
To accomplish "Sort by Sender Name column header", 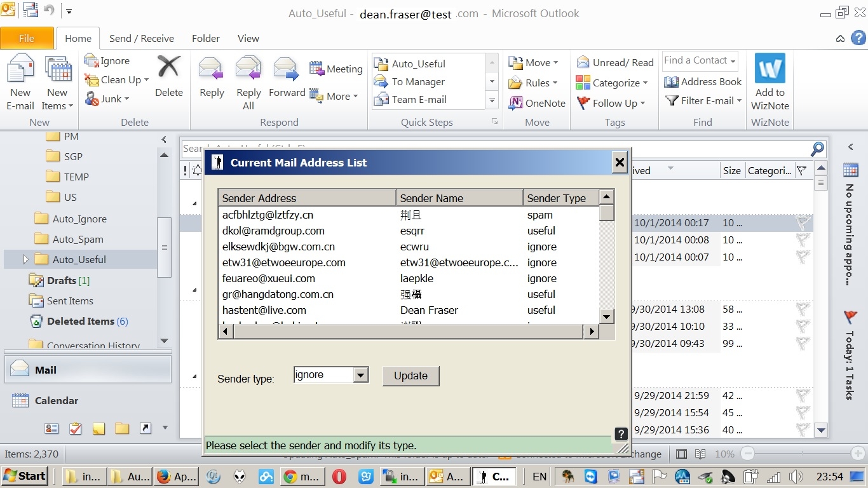I will click(x=459, y=198).
